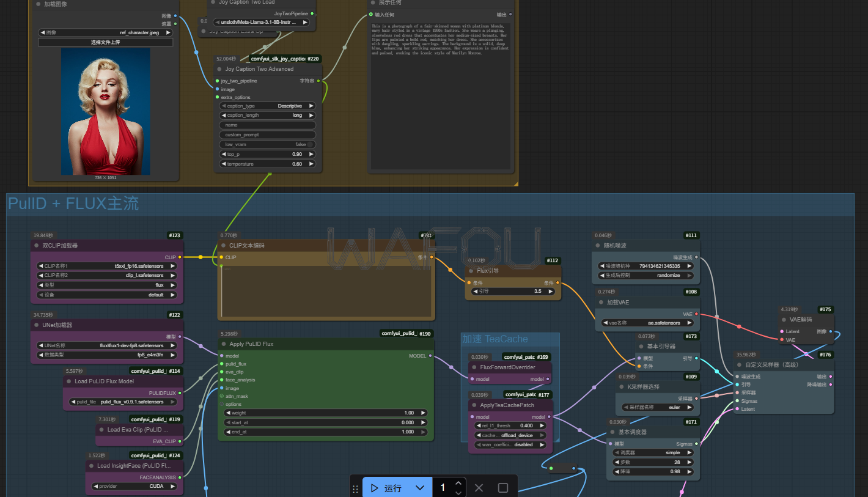Open the vae名称 ae.safetensors dropdown

click(x=647, y=323)
